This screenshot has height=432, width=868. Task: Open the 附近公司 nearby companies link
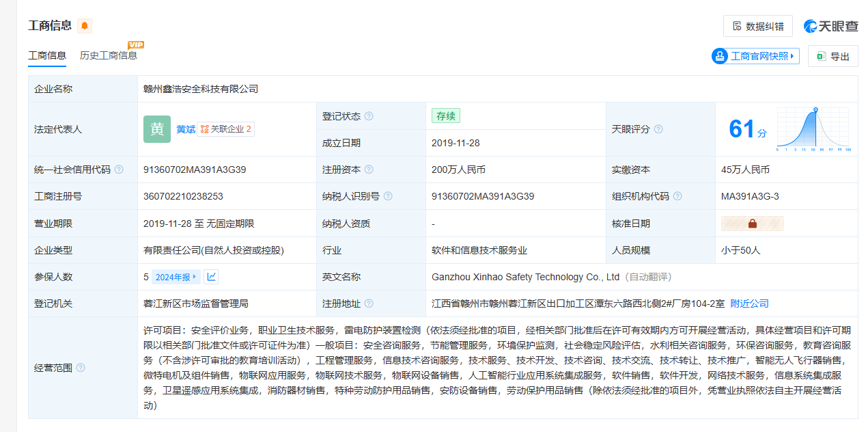click(749, 303)
